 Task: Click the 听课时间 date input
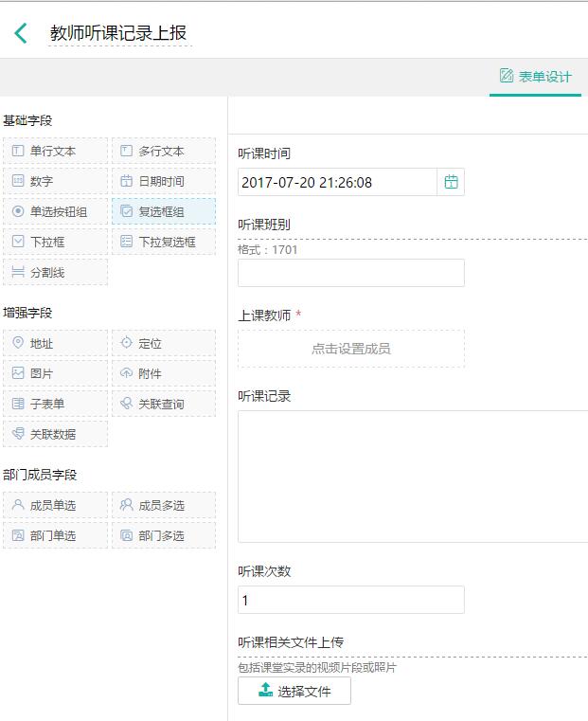[337, 182]
